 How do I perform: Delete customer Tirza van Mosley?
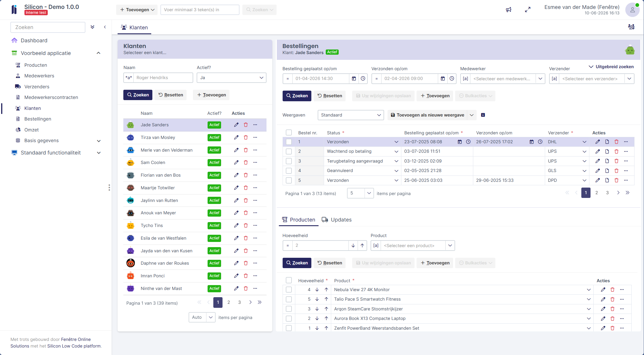click(246, 138)
